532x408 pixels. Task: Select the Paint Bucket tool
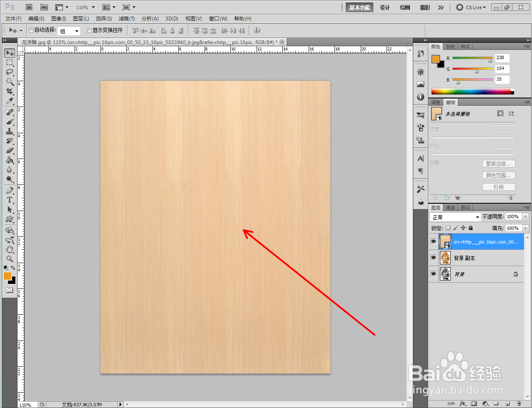tap(10, 160)
